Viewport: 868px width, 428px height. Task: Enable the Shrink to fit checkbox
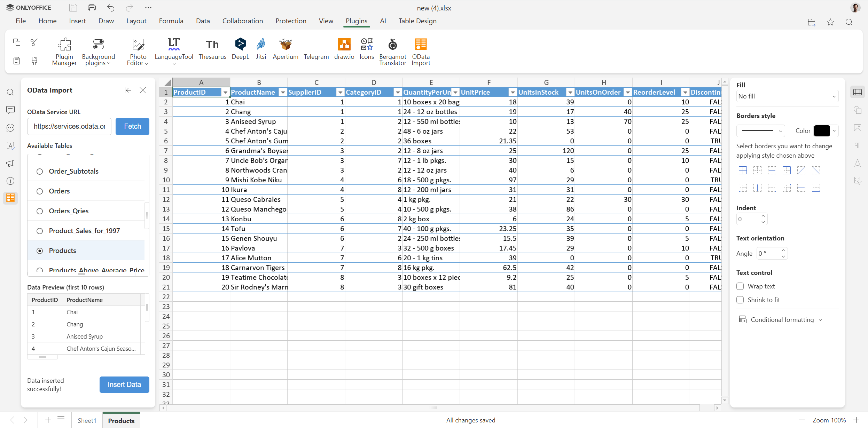coord(741,300)
